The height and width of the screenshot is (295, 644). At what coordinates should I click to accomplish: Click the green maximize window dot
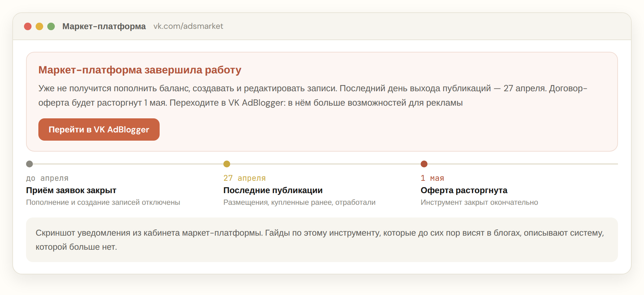pos(51,26)
